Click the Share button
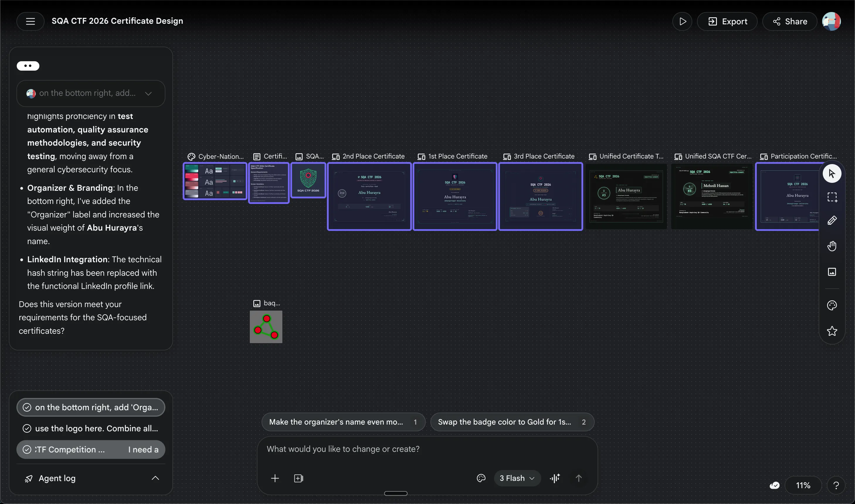This screenshot has width=855, height=504. [790, 21]
